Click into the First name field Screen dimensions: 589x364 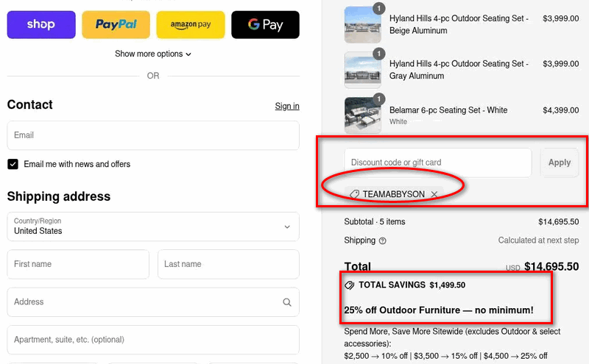(78, 264)
